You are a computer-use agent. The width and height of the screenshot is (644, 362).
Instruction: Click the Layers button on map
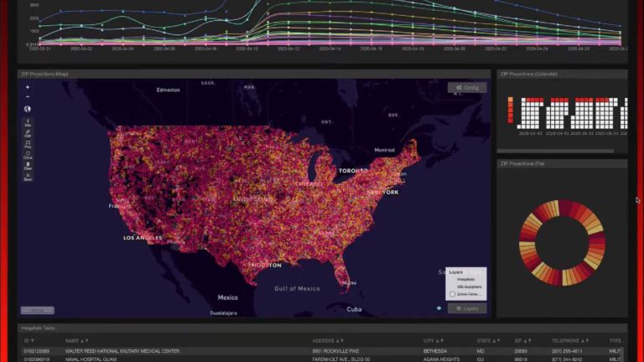(x=467, y=308)
